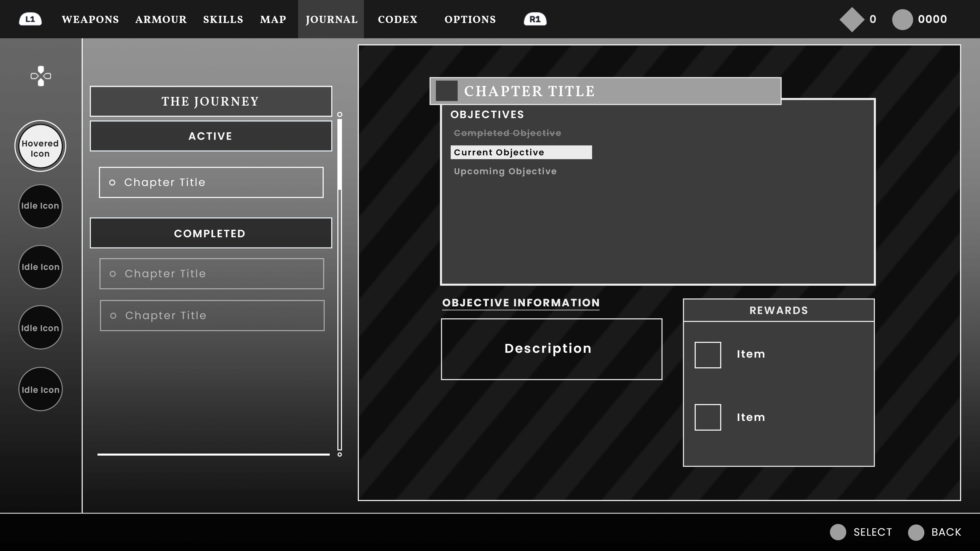Toggle the second reward Item checkbox square
The image size is (980, 551).
click(708, 417)
